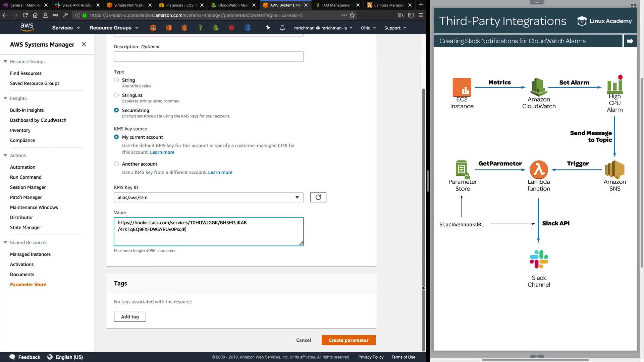Click the Create parameter button
644x362 pixels.
pos(348,340)
